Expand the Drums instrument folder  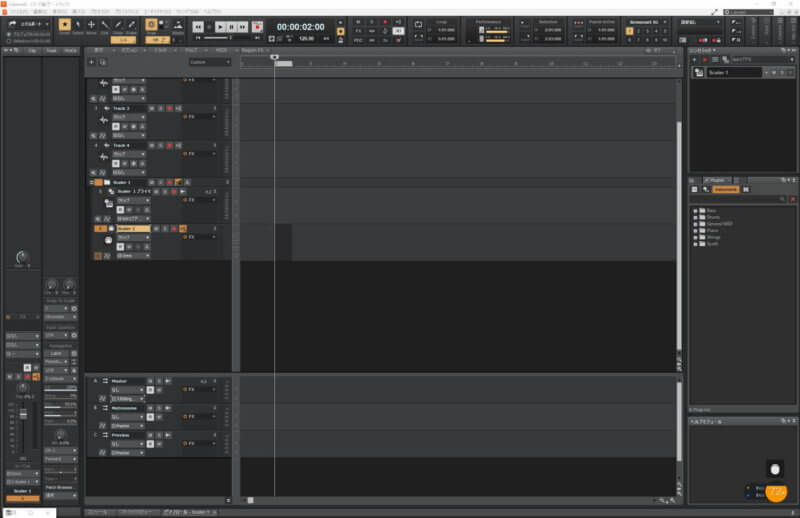click(x=695, y=217)
